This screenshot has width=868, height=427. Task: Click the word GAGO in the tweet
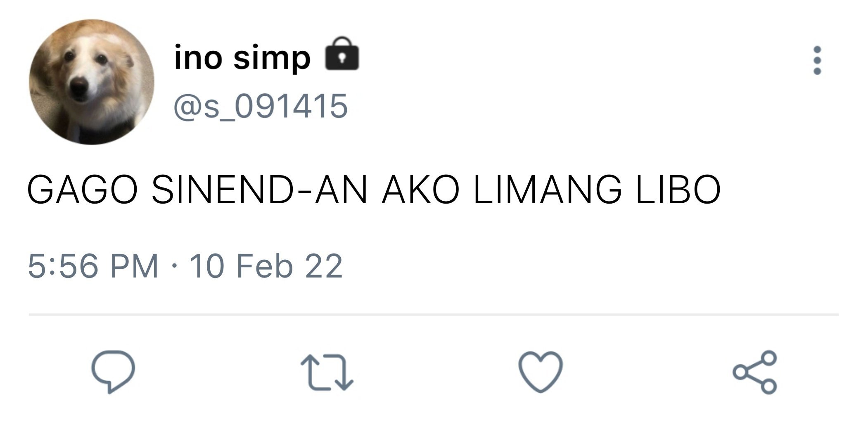coord(83,190)
